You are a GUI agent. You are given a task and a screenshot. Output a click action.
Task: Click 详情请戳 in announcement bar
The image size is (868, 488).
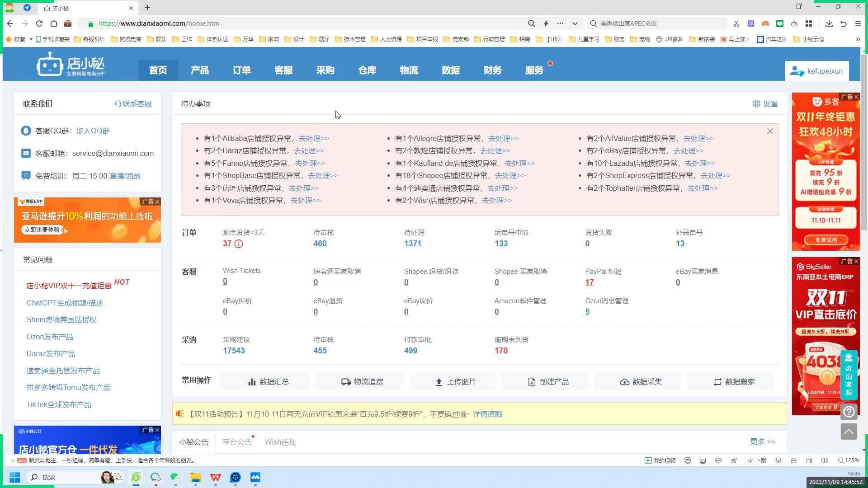[x=487, y=414]
